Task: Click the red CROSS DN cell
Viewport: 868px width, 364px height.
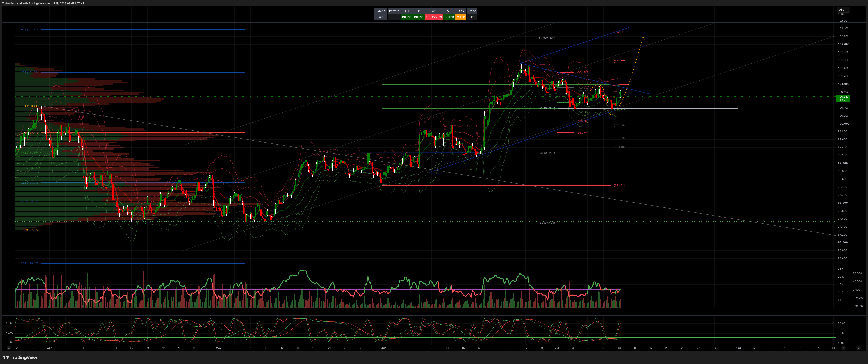Action: [434, 17]
